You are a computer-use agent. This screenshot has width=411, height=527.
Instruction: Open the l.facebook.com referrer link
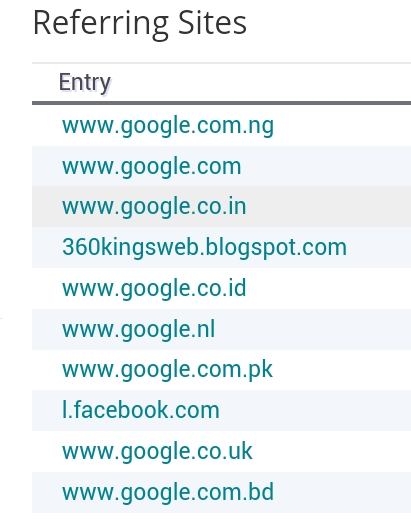point(141,410)
